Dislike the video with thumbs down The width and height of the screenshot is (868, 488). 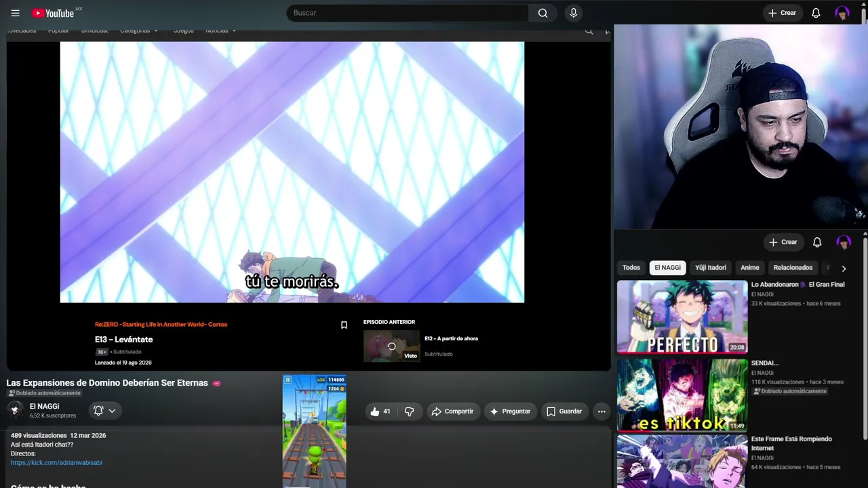click(x=409, y=411)
